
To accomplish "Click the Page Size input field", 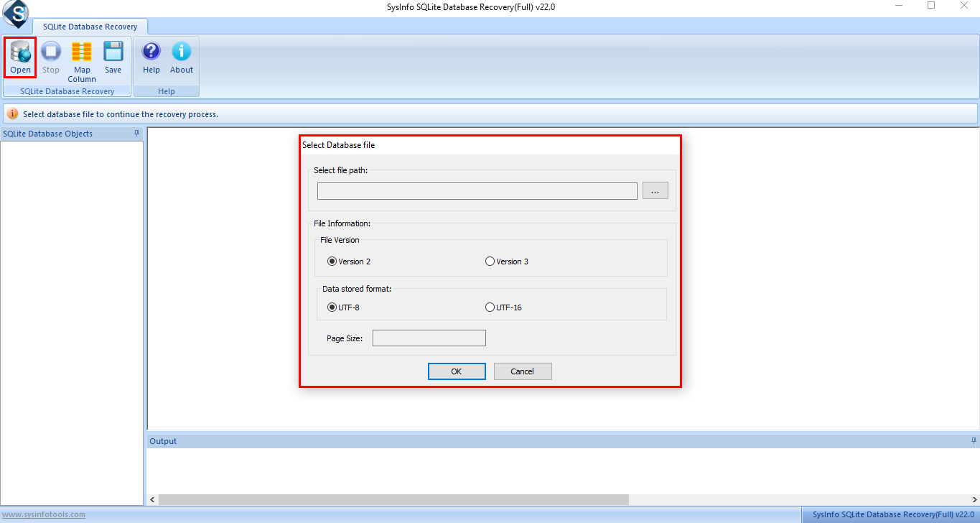I will point(429,338).
